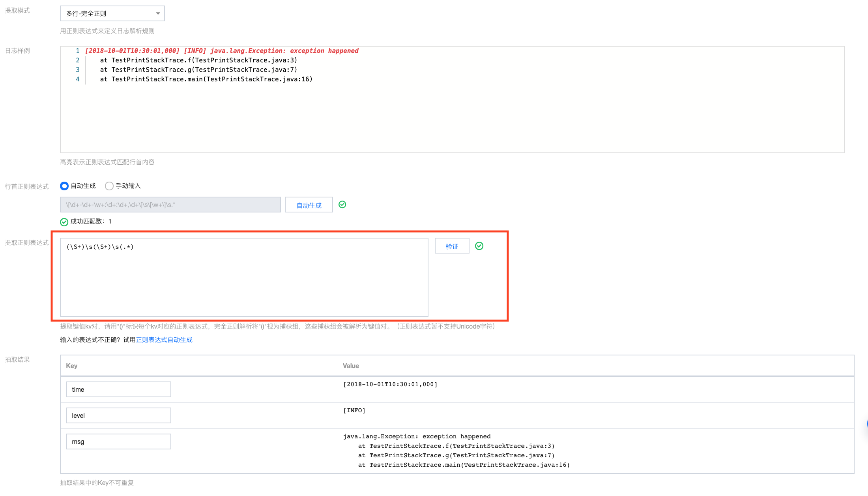This screenshot has height=496, width=868.
Task: Click green check icon next to 自动生成 button
Action: coord(342,205)
